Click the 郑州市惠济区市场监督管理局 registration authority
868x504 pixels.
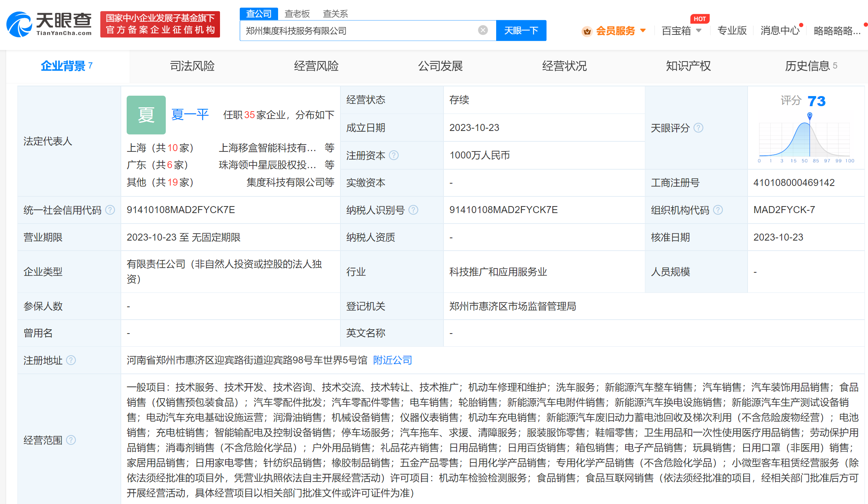(x=512, y=306)
